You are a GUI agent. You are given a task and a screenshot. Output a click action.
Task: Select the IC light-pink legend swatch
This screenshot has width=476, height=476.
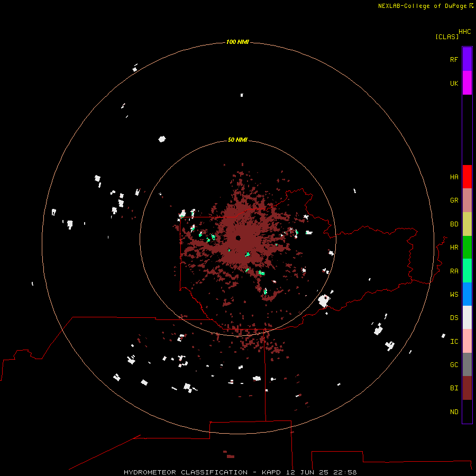coord(467,341)
